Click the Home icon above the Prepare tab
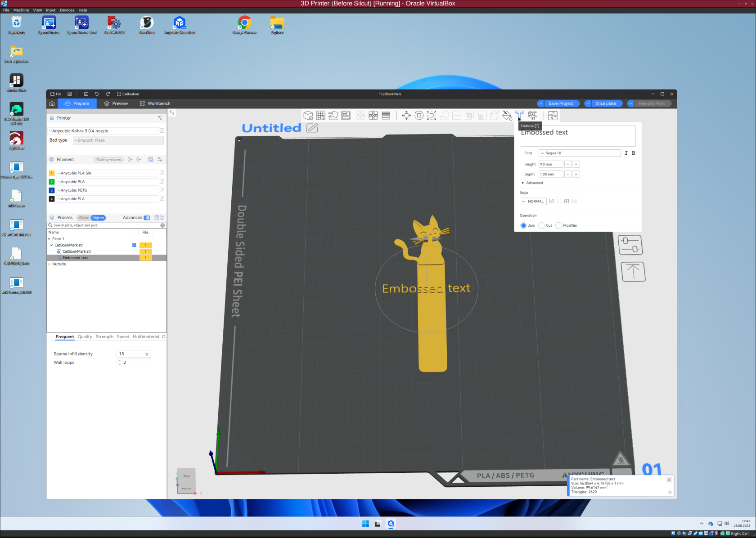Viewport: 756px width, 538px height. (x=52, y=103)
